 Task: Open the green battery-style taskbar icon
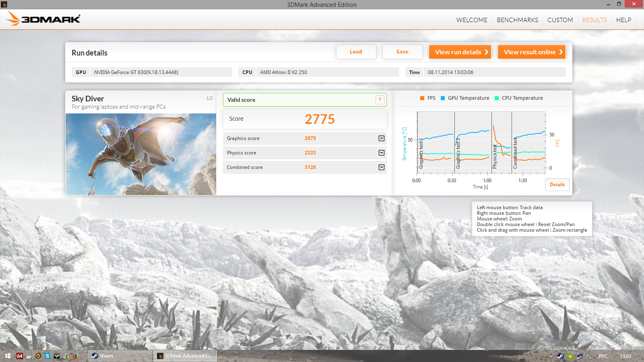66,356
